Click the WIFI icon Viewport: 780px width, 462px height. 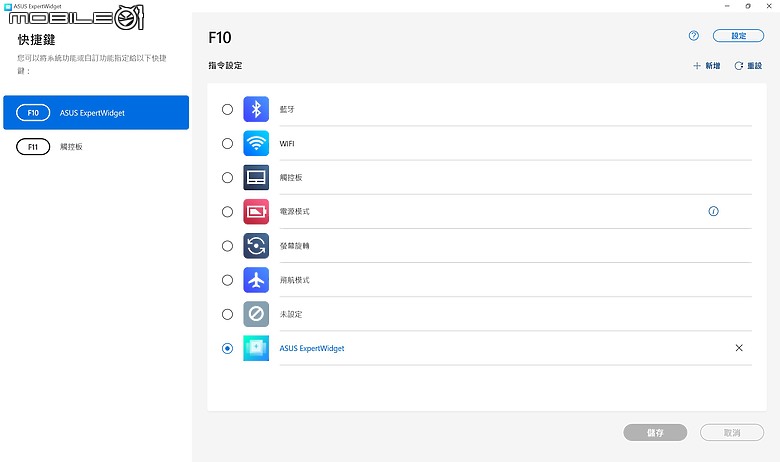[256, 143]
